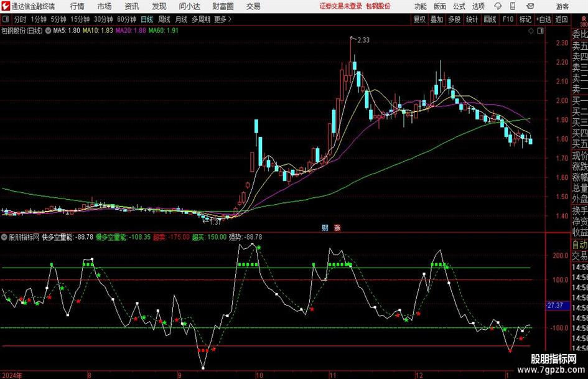The height and width of the screenshot is (379, 588).
Task: Click the 叠加 overlay button
Action: 437,19
